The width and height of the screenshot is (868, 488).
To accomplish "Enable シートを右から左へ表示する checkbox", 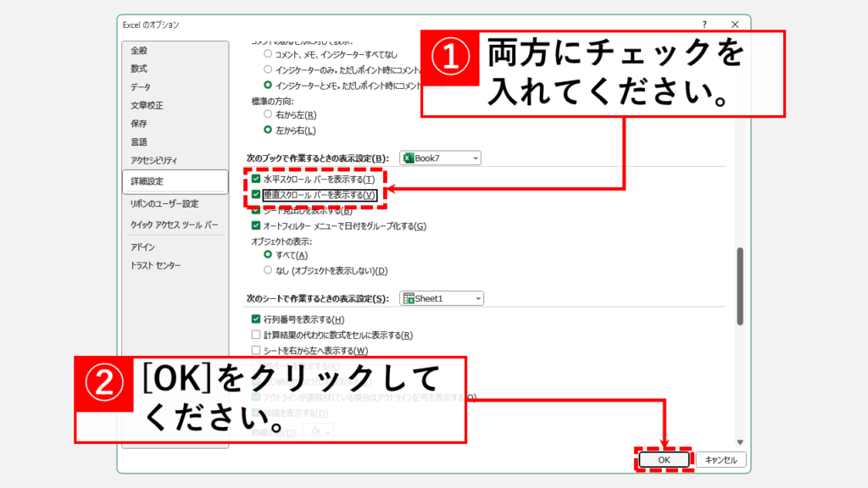I will pos(256,350).
